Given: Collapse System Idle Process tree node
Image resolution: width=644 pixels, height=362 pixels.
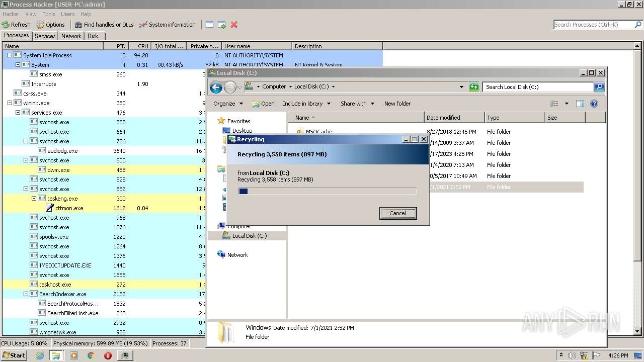Looking at the screenshot, I should click(x=10, y=55).
